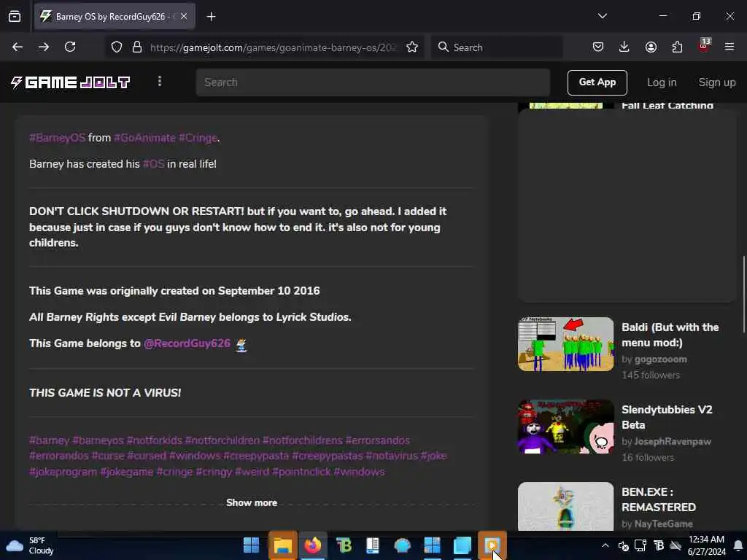Open the green B app in the taskbar

[x=344, y=545]
